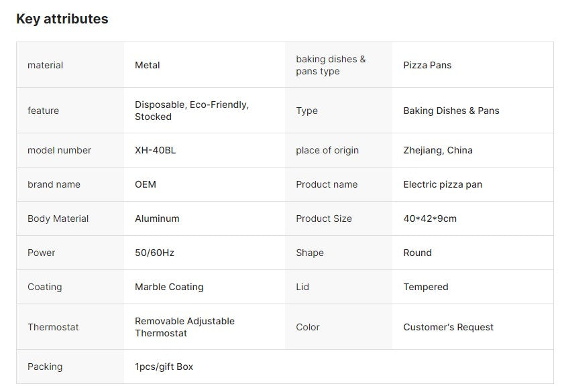The image size is (562, 392).
Task: Select the Metal material value
Action: click(x=148, y=65)
